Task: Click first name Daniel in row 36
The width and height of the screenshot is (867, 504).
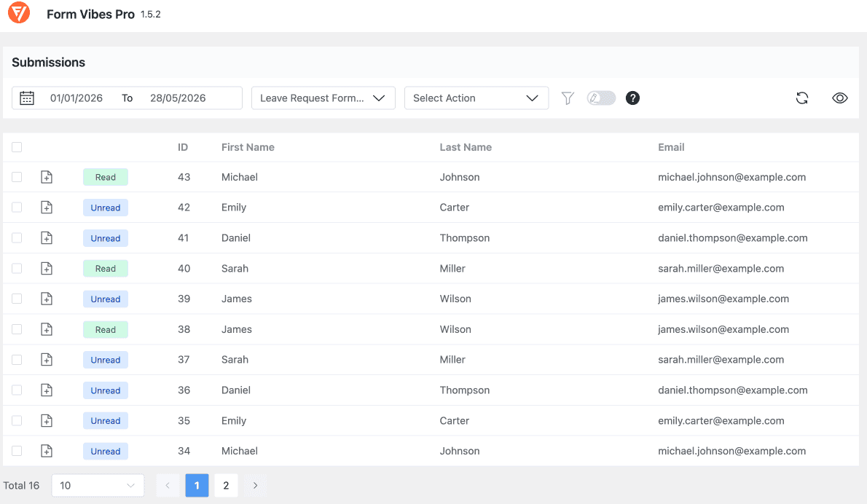Action: pyautogui.click(x=236, y=390)
